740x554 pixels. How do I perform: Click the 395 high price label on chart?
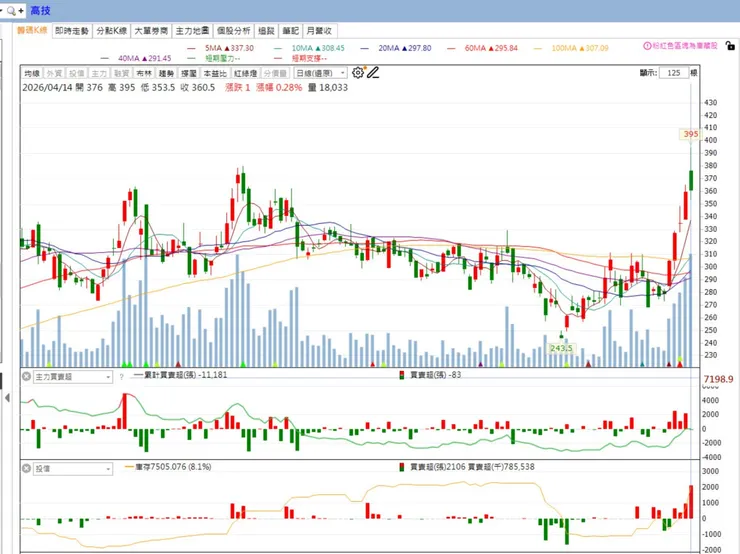point(690,134)
